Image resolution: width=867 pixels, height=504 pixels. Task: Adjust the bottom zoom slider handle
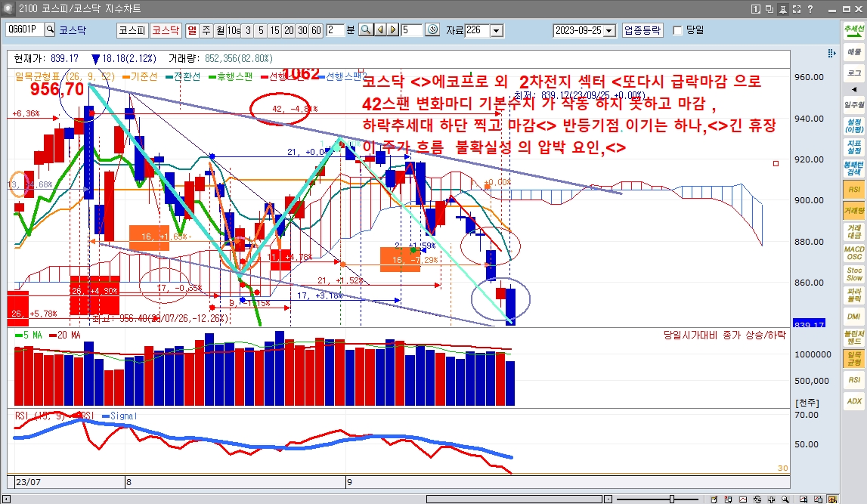tap(672, 499)
